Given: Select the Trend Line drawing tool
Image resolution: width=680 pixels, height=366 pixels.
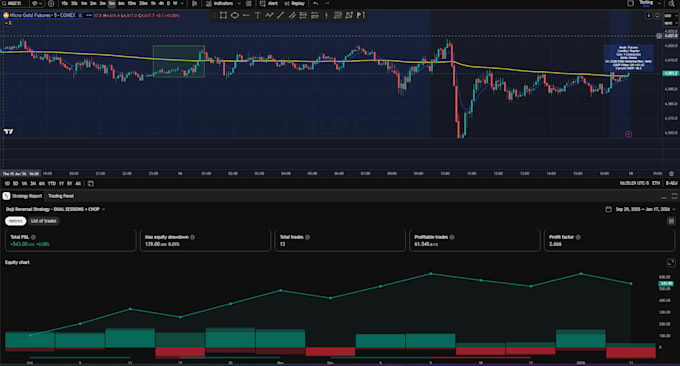Looking at the screenshot, I should click(x=281, y=15).
